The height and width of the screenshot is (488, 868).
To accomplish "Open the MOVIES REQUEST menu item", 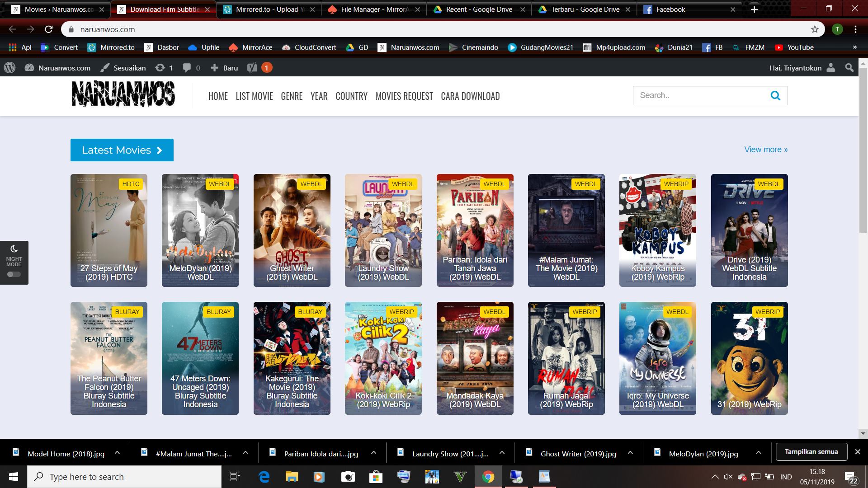I will [x=404, y=96].
